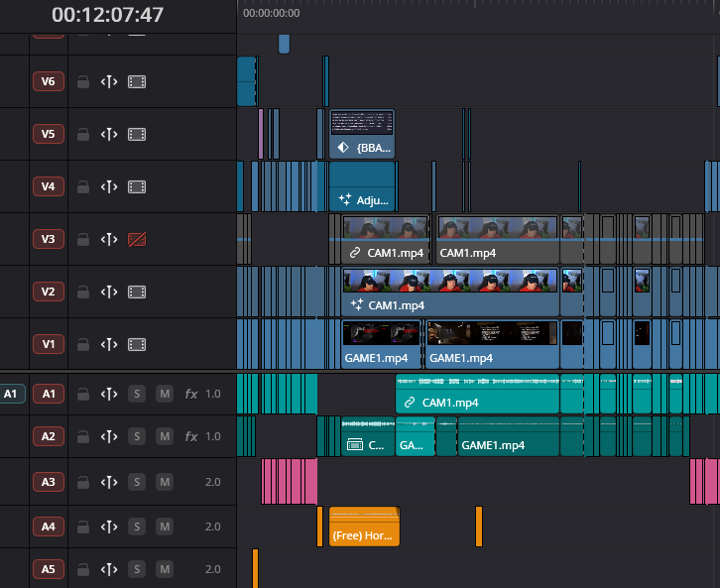This screenshot has height=588, width=720.
Task: Select the A5 audio track destination button
Action: coord(49,569)
